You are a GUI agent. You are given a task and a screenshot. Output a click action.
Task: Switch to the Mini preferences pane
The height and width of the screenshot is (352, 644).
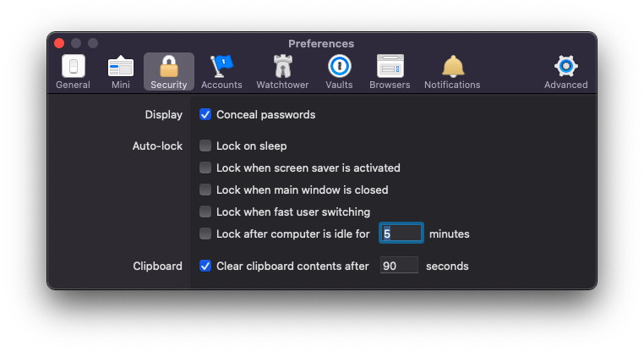tap(120, 72)
